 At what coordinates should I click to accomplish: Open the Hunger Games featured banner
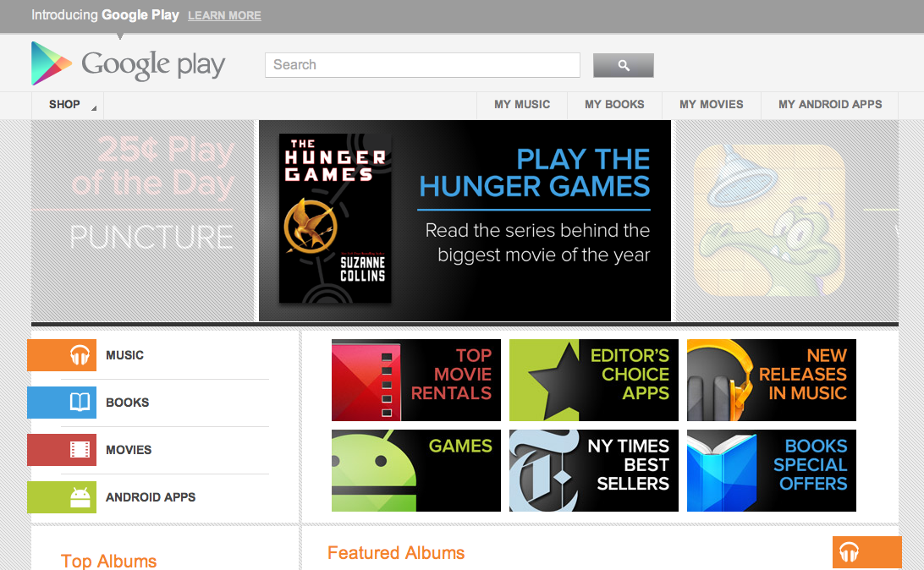[465, 221]
